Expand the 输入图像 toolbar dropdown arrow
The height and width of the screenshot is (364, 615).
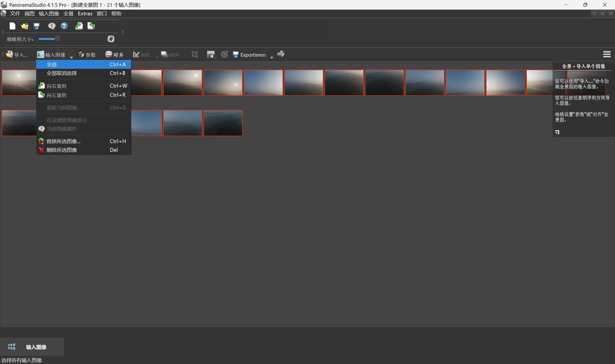(71, 57)
